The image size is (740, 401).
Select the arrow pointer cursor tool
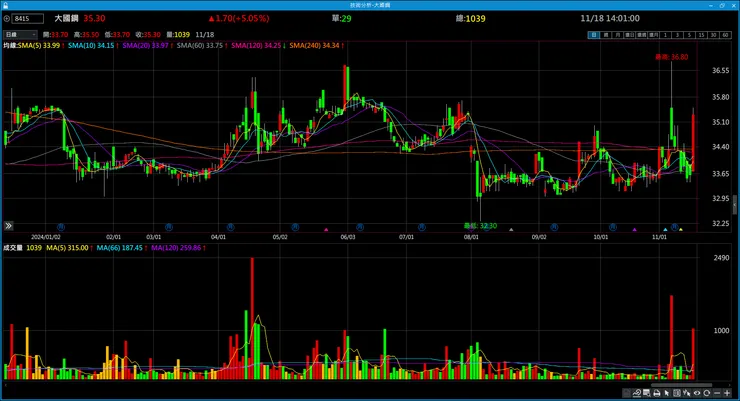pyautogui.click(x=667, y=393)
